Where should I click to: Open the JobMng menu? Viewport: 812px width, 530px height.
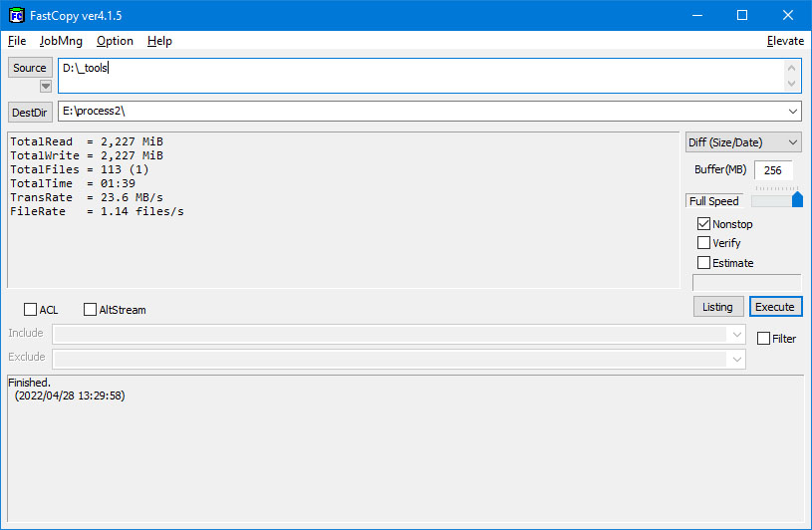tap(61, 41)
